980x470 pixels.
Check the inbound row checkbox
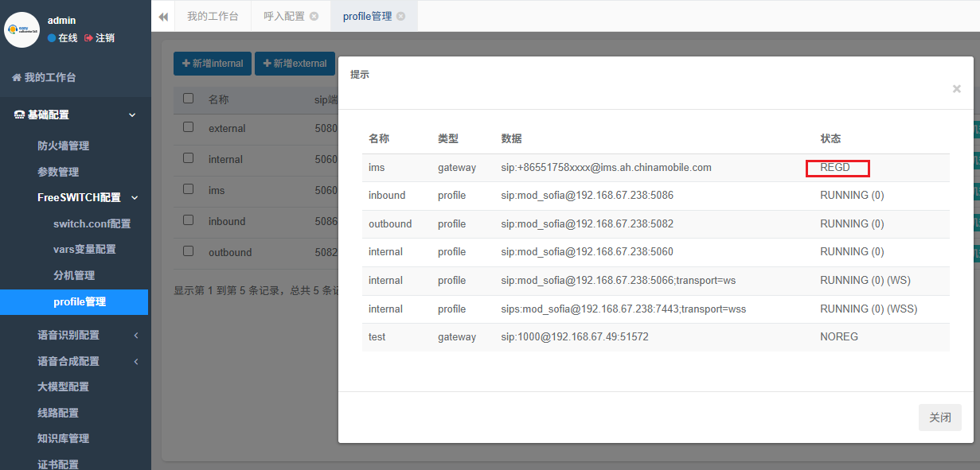pyautogui.click(x=188, y=220)
